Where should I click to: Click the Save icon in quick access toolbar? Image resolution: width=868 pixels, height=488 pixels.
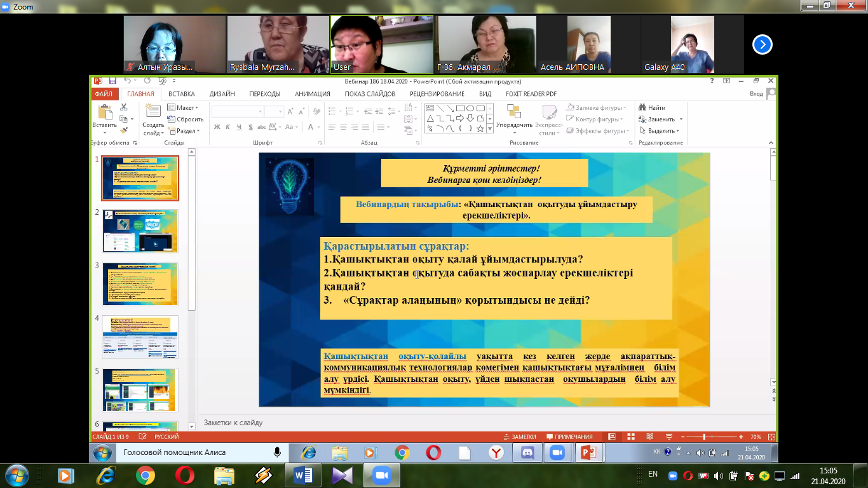pyautogui.click(x=112, y=81)
